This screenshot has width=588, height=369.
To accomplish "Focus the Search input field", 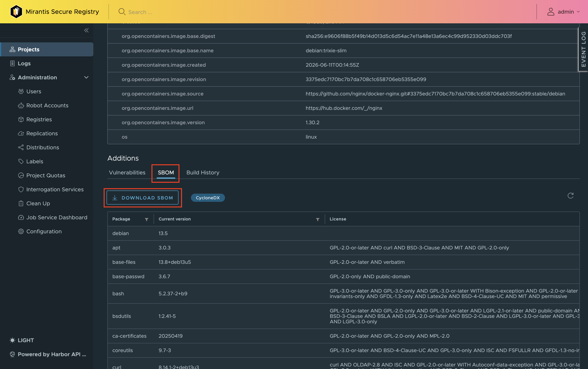I will tap(140, 12).
